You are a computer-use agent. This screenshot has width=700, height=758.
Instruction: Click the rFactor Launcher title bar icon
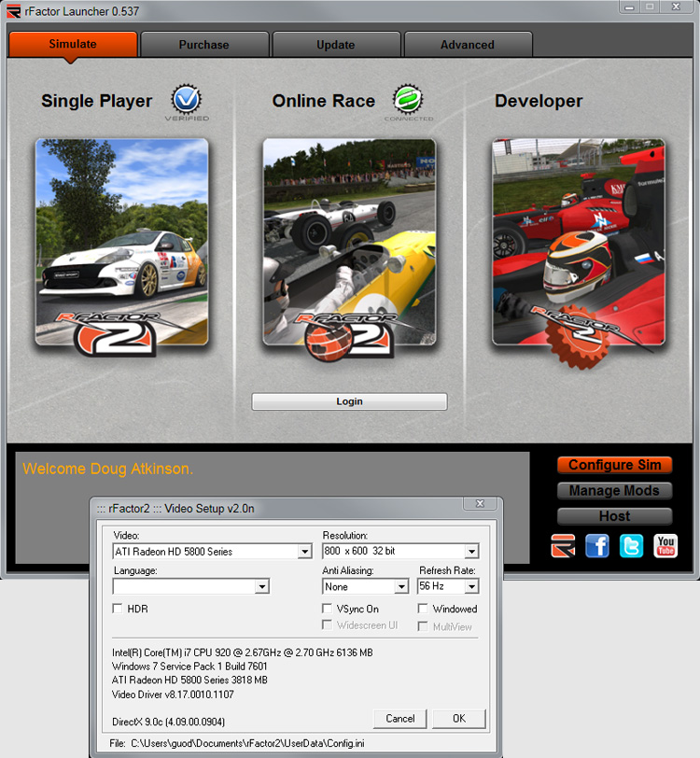click(x=13, y=11)
